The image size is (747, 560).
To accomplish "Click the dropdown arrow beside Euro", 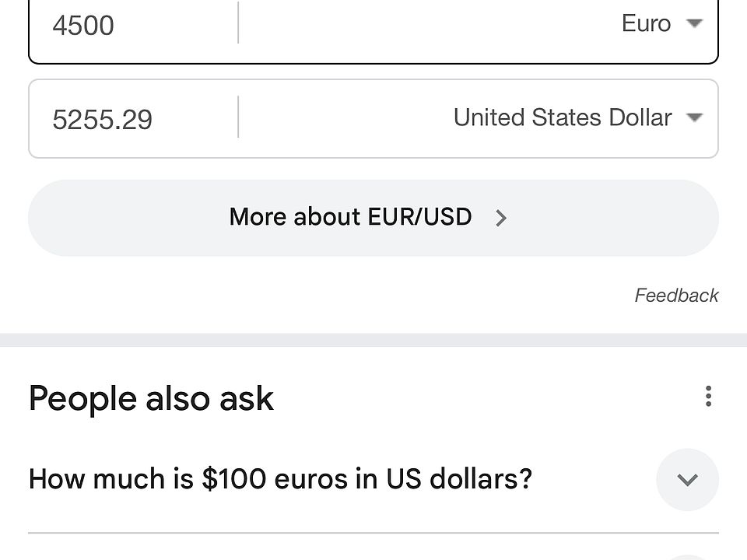I will pos(694,23).
